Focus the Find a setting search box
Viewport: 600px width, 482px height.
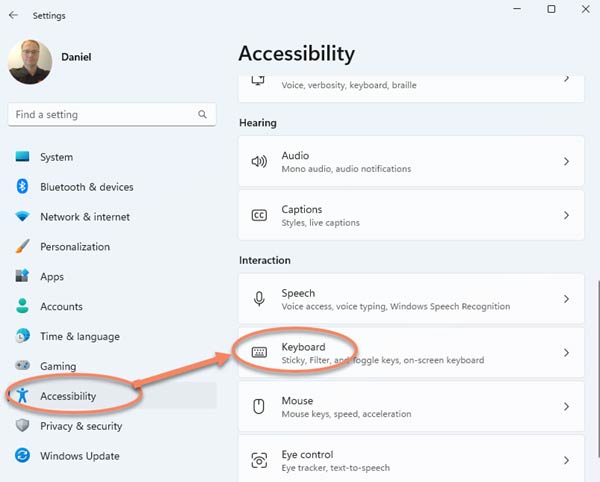(112, 114)
